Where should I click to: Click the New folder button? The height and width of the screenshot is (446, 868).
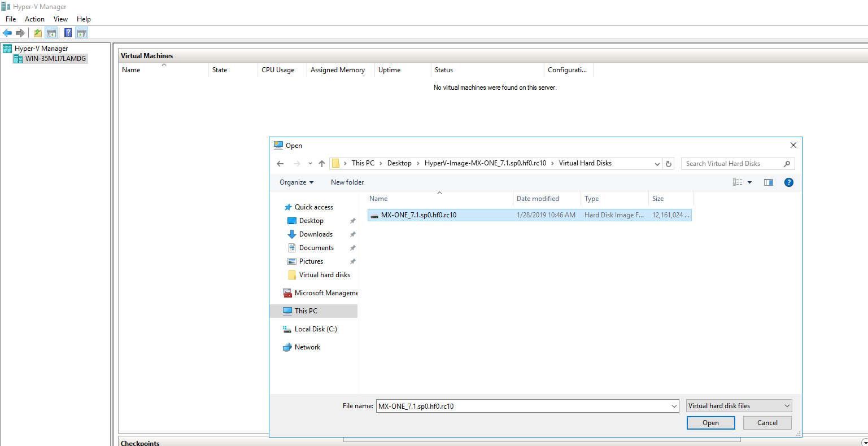point(347,182)
